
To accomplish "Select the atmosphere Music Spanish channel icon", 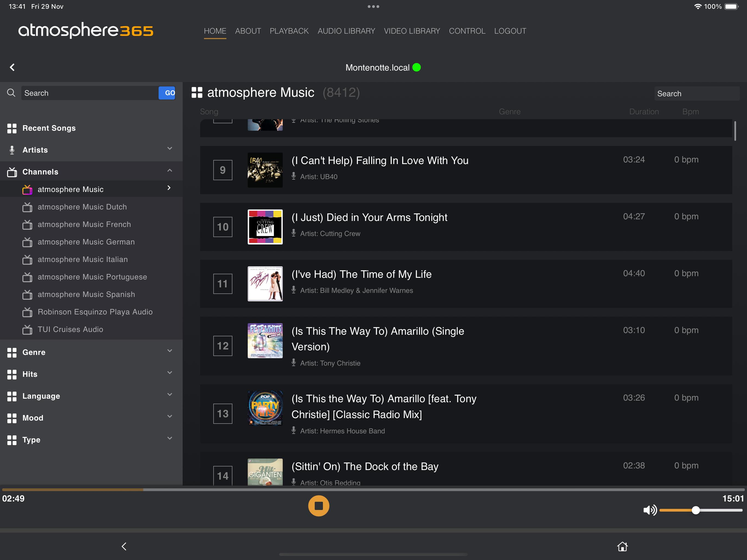I will coord(27,295).
